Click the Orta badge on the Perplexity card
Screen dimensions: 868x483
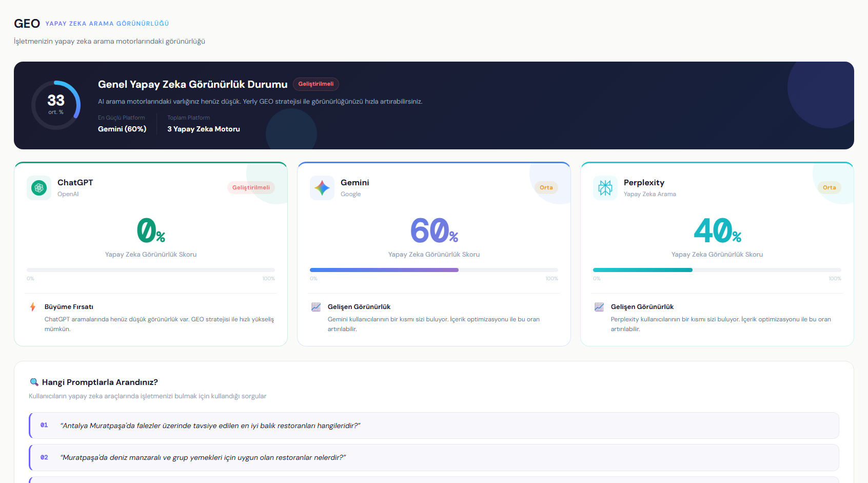(x=830, y=188)
